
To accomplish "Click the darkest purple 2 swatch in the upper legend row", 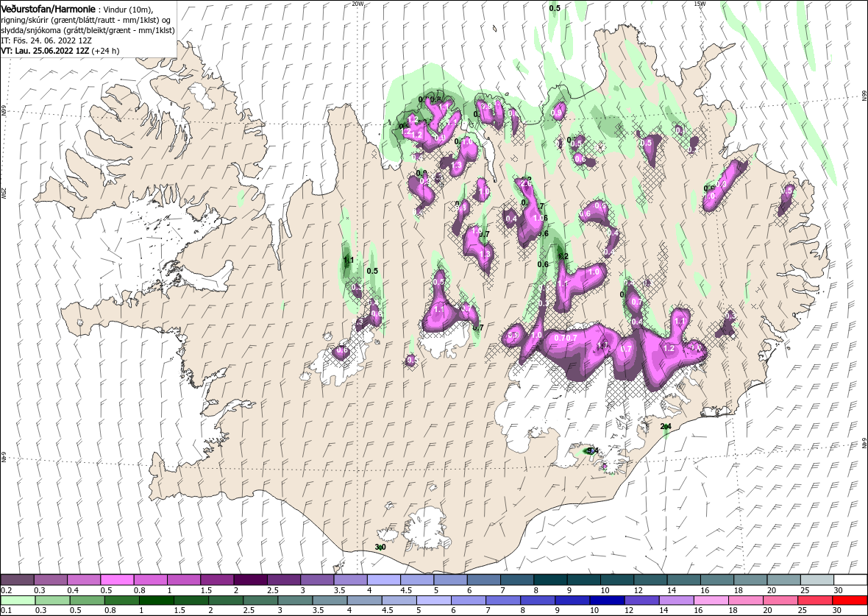I will [250, 580].
